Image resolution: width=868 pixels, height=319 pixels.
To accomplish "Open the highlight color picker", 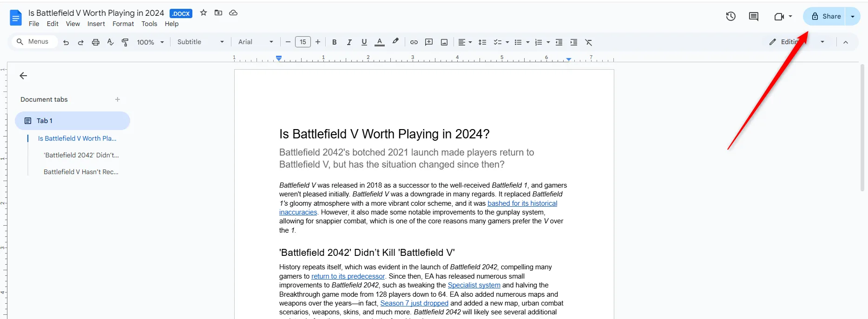I will pos(395,42).
